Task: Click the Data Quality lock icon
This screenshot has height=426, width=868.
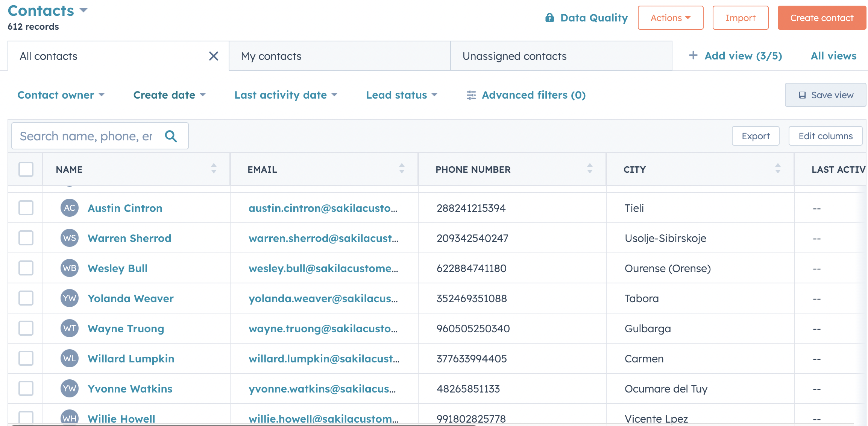Action: click(549, 17)
